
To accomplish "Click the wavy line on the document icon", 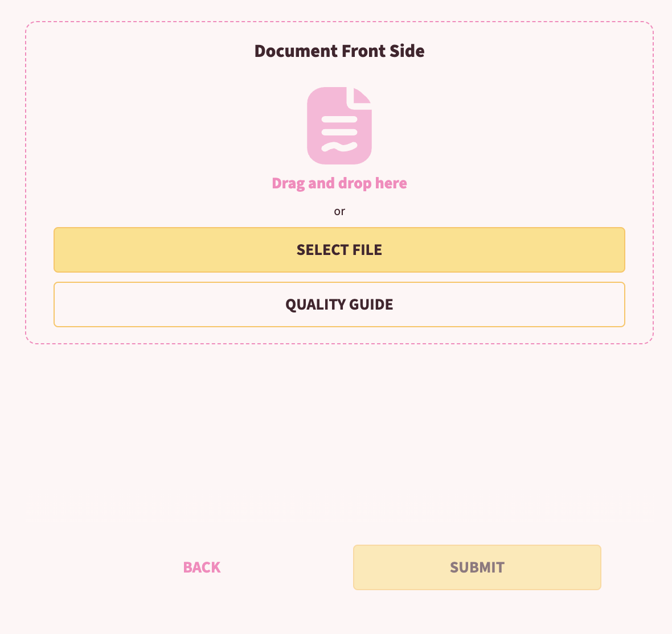I will click(339, 147).
